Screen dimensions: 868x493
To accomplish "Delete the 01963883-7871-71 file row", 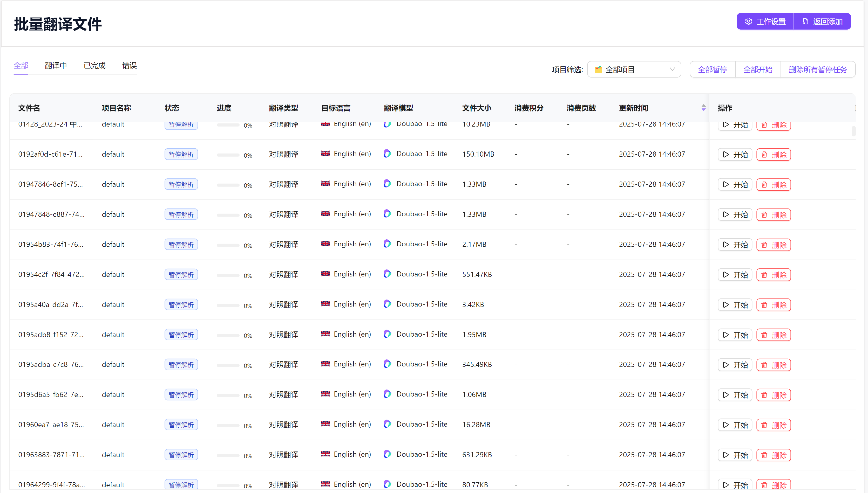I will pyautogui.click(x=774, y=455).
